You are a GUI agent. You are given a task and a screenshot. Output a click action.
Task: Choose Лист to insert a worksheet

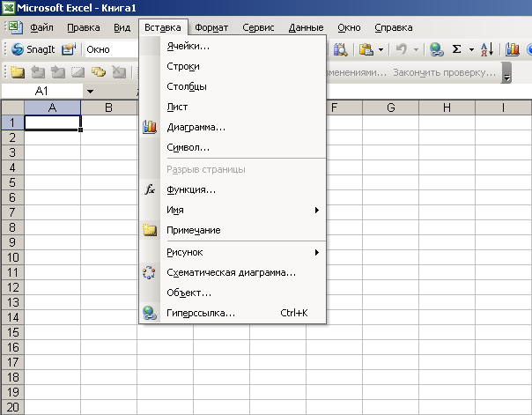coord(233,107)
